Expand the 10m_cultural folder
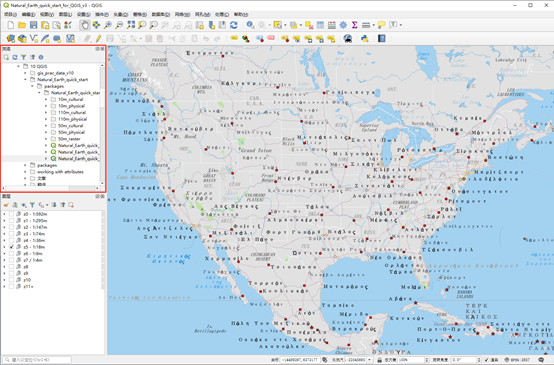554x365 pixels. point(46,99)
